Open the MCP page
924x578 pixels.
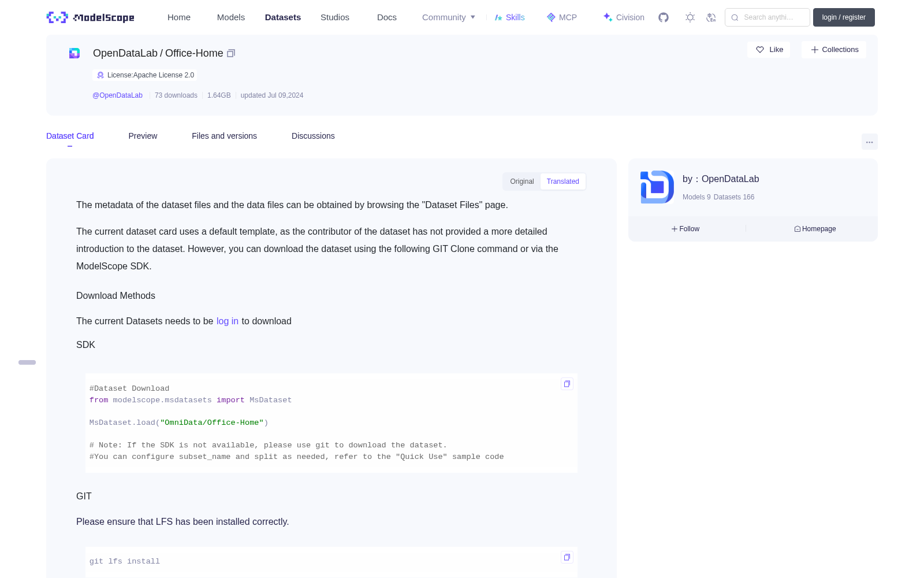(x=562, y=17)
